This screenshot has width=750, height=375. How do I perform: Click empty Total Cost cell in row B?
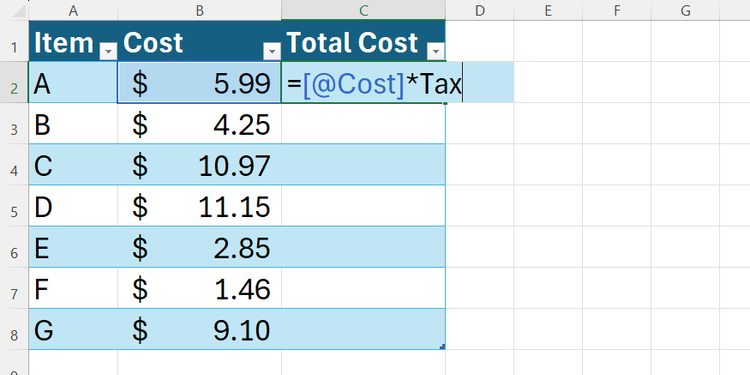pos(364,123)
